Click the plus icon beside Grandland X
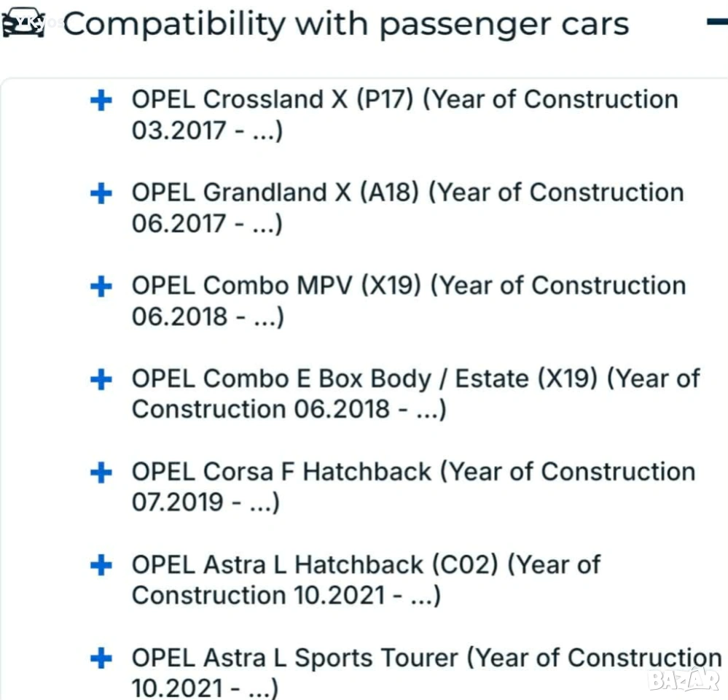This screenshot has width=728, height=700. [101, 194]
